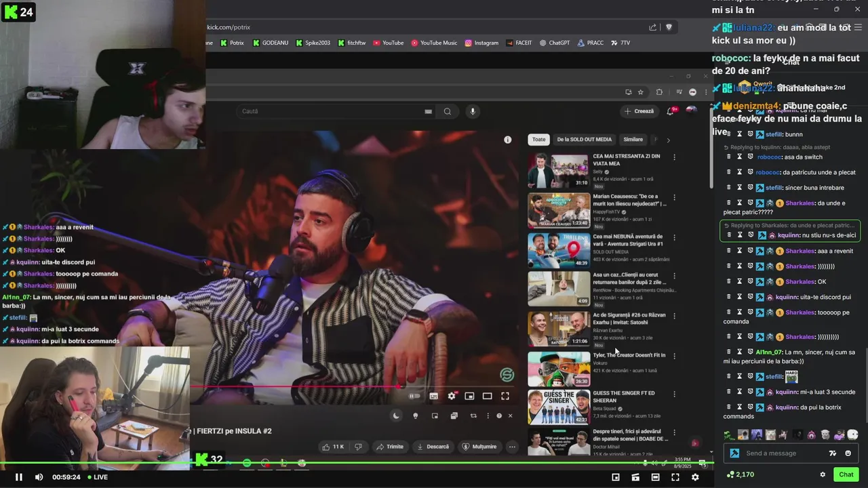Toggle dark mode moon icon in extension bar

click(397, 415)
